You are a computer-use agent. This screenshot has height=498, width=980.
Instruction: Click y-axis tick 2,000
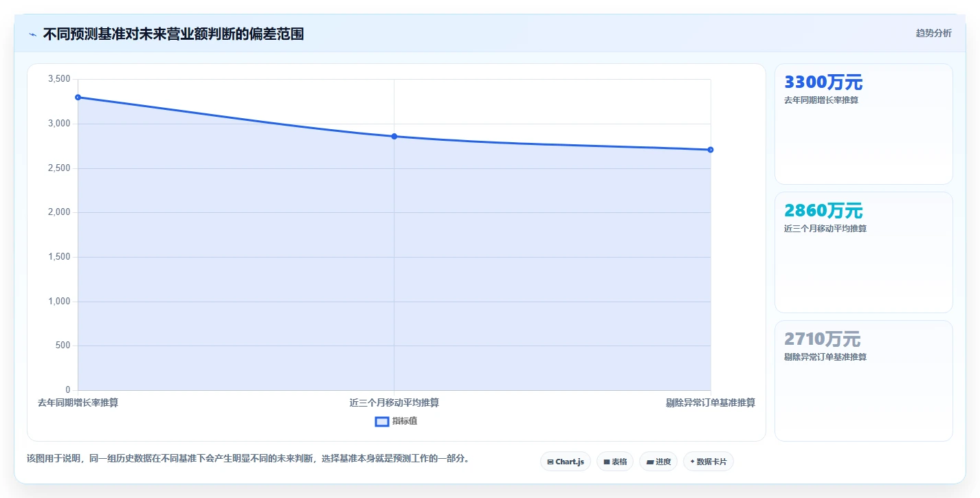pyautogui.click(x=59, y=212)
